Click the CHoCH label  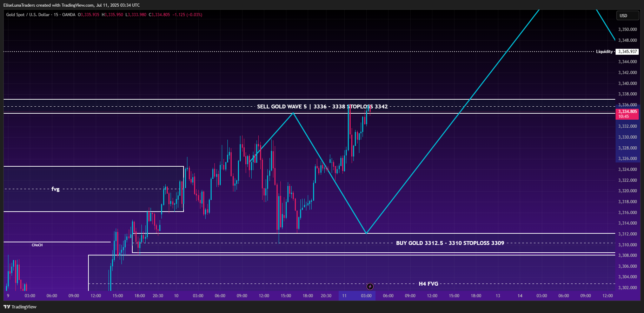point(37,245)
